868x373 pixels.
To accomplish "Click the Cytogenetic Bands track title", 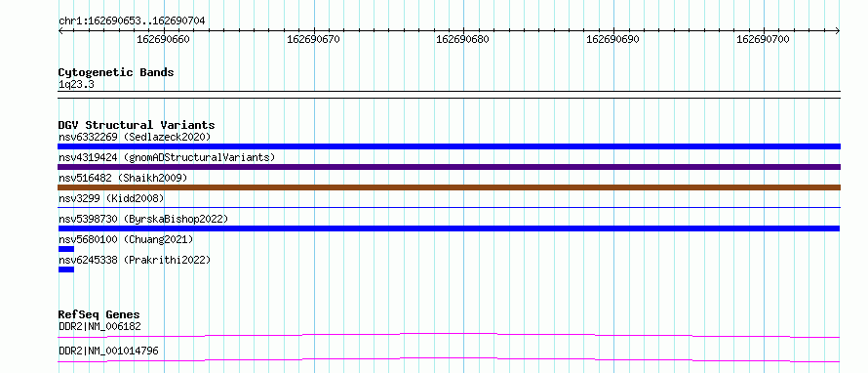I will pos(116,72).
